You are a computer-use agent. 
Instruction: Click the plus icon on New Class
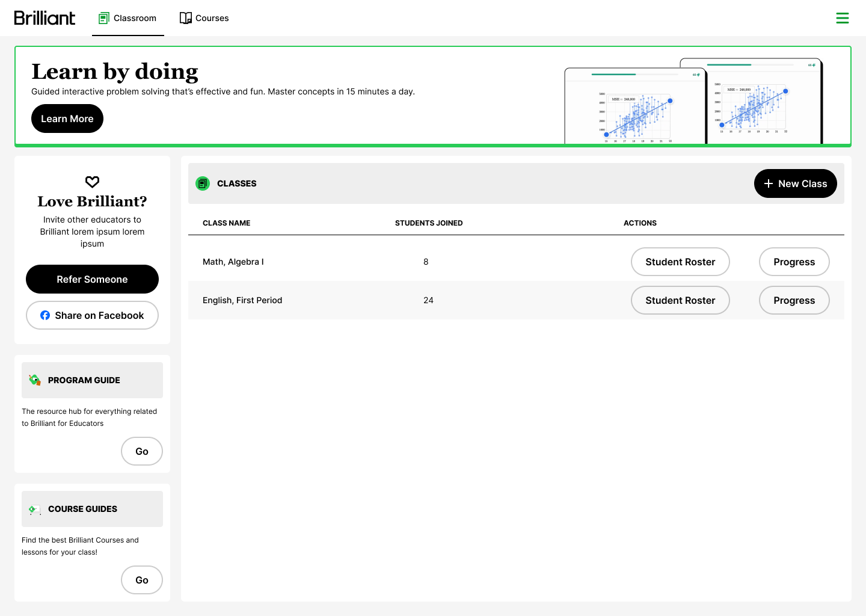(x=768, y=183)
